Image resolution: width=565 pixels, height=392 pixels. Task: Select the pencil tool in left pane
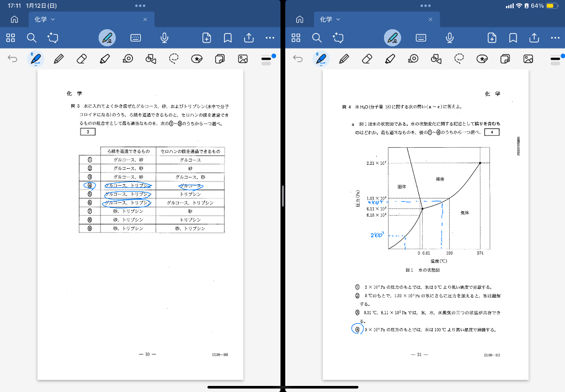click(x=58, y=59)
